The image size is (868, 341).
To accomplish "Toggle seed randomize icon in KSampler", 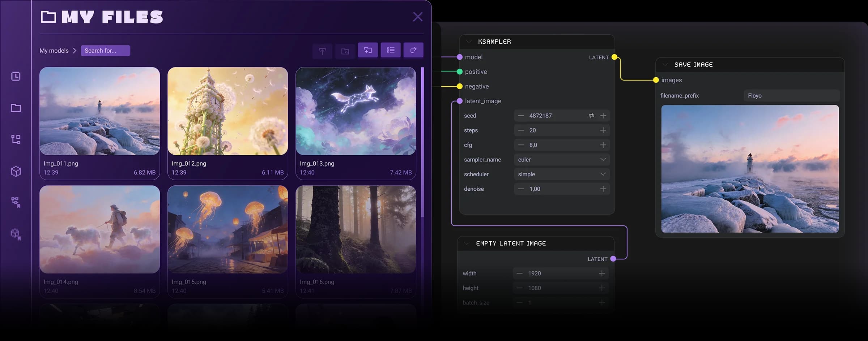I will point(591,116).
